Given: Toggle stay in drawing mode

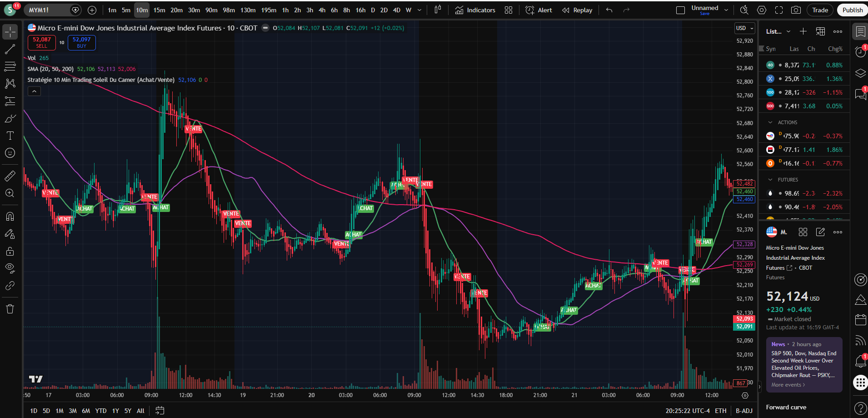Looking at the screenshot, I should point(10,234).
